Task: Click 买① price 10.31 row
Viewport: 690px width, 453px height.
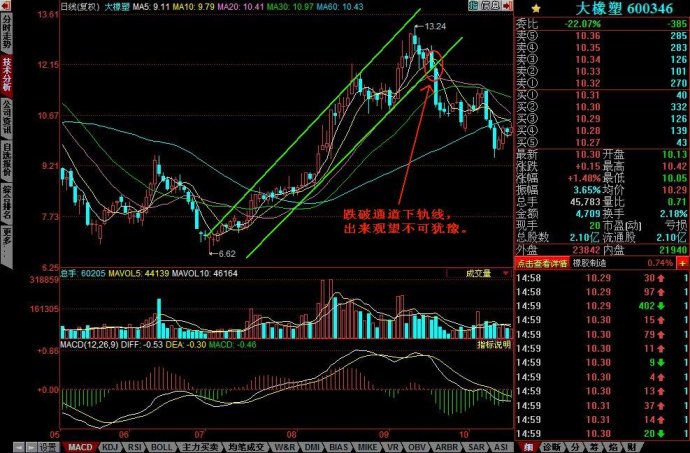Action: tap(602, 95)
